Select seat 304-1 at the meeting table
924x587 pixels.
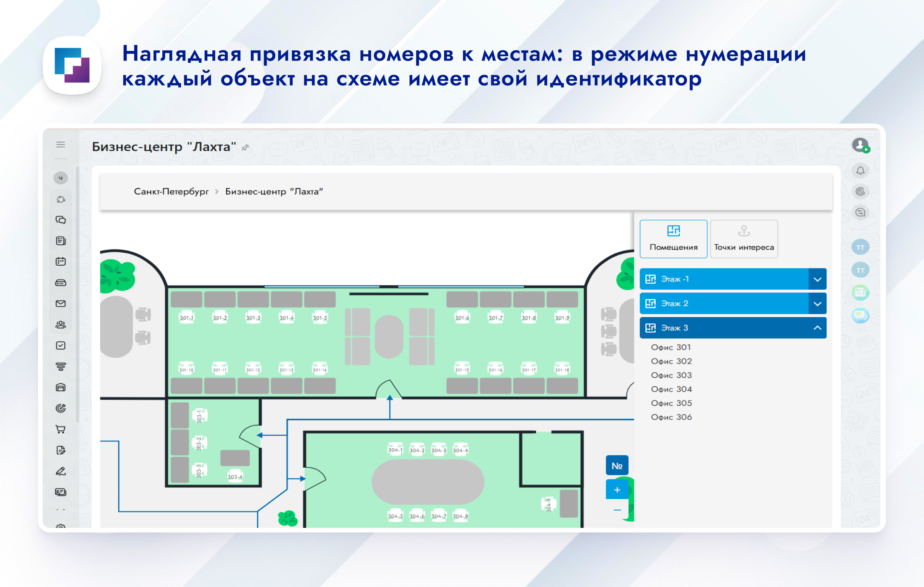tap(395, 449)
